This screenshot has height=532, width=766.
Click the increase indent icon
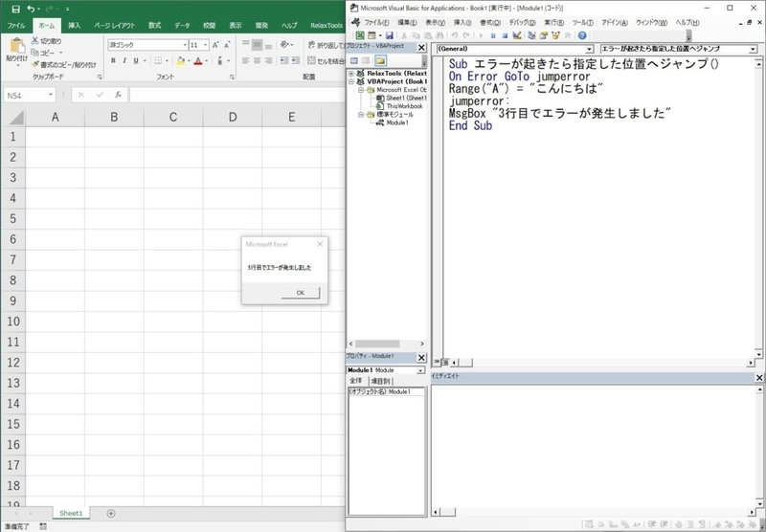296,61
